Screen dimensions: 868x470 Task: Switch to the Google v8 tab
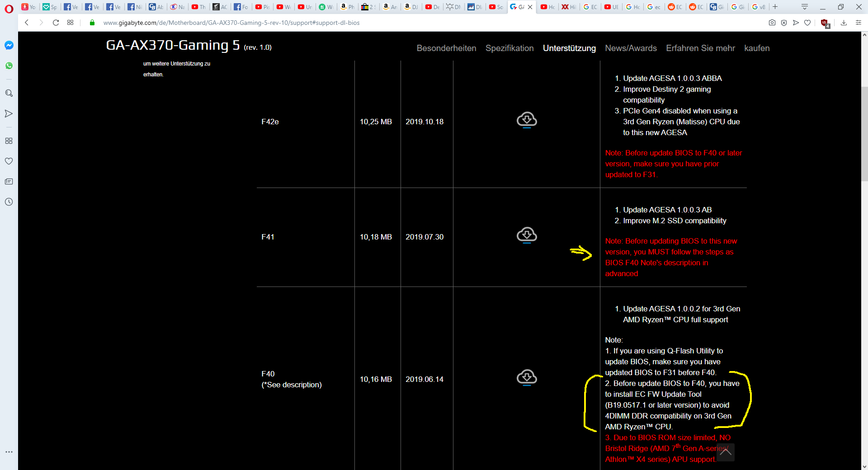(x=759, y=7)
